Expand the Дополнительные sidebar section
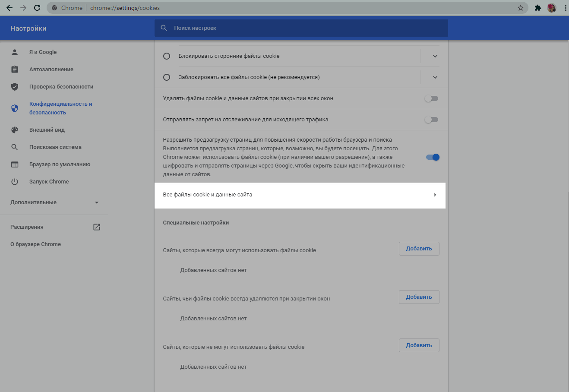Image resolution: width=569 pixels, height=392 pixels. click(97, 202)
